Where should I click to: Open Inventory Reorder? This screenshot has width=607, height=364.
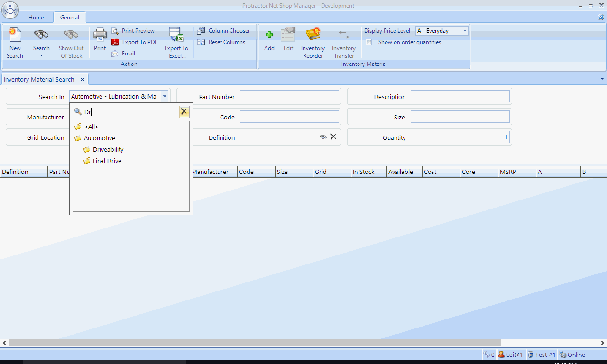click(x=313, y=43)
